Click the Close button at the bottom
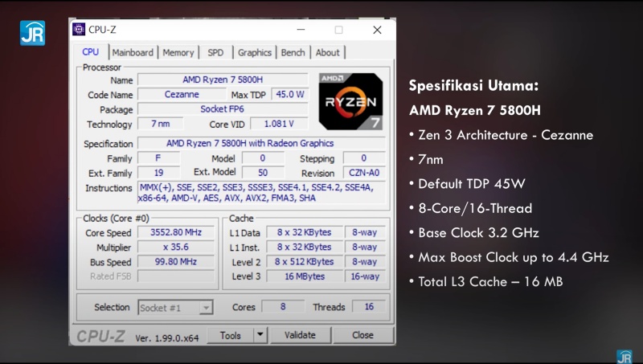Image resolution: width=643 pixels, height=364 pixels. [x=363, y=335]
